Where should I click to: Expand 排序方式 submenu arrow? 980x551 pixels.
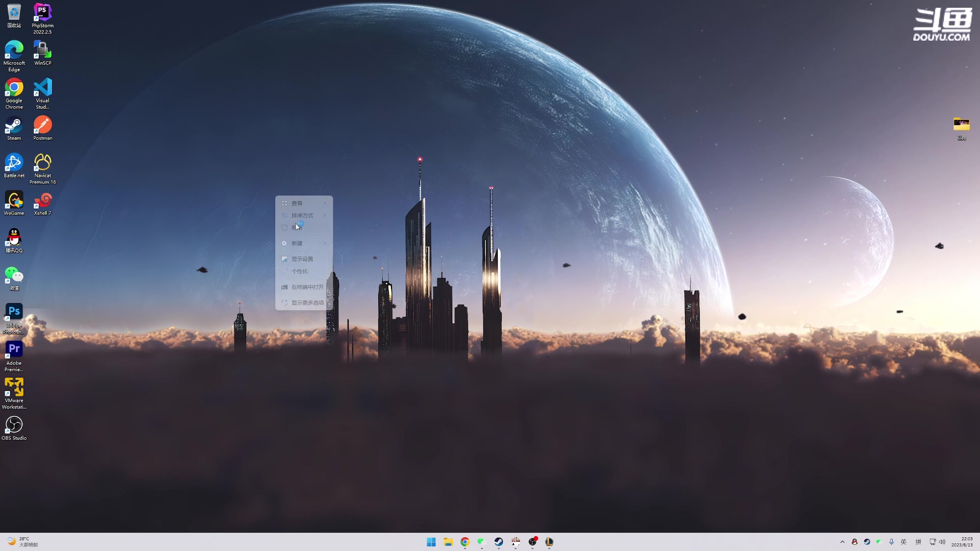[x=325, y=215]
